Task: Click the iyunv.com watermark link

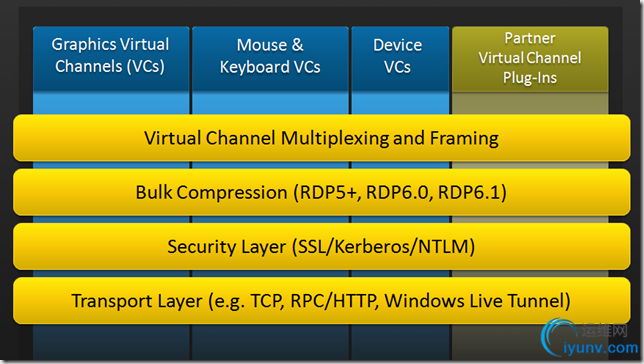Action: (x=600, y=348)
